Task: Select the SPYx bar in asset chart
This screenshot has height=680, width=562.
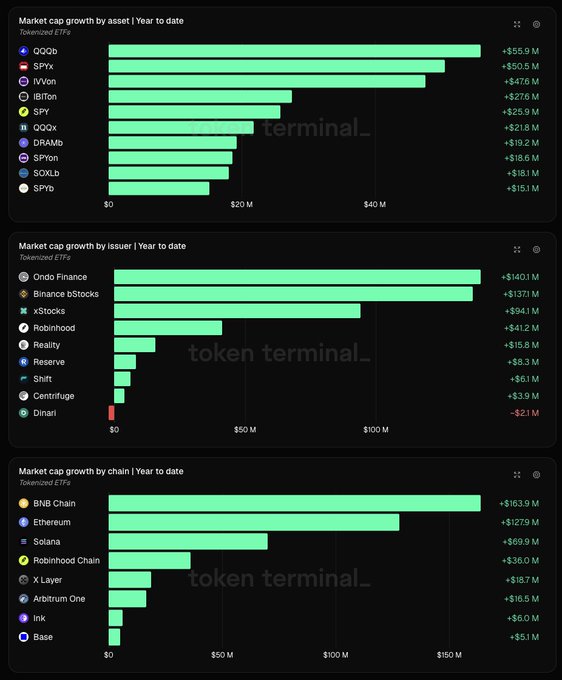Action: [x=277, y=66]
